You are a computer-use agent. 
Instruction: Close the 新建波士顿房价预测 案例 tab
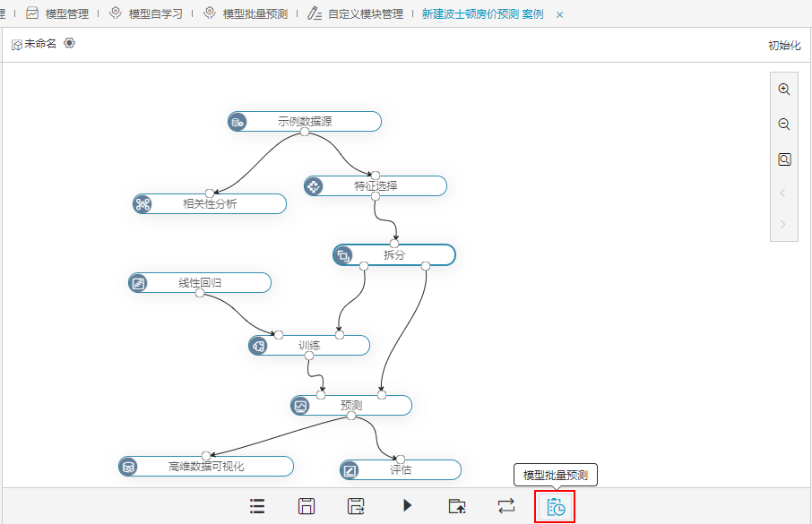point(560,15)
